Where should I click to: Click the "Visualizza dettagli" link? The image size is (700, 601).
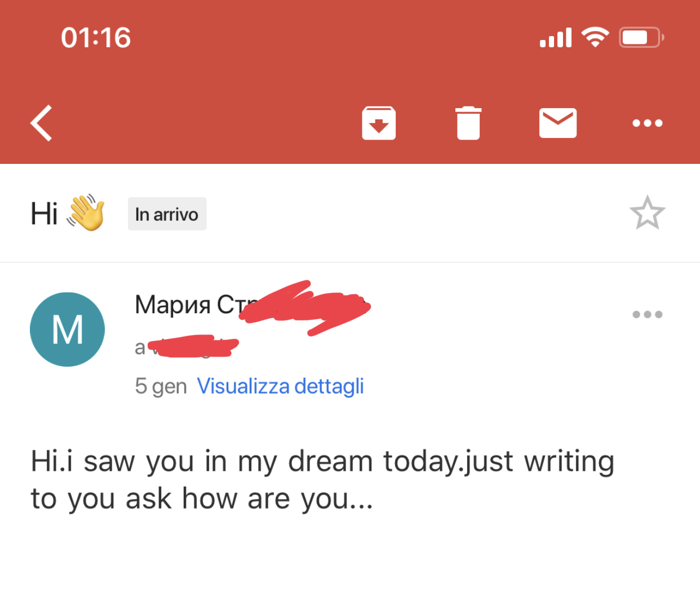[280, 386]
